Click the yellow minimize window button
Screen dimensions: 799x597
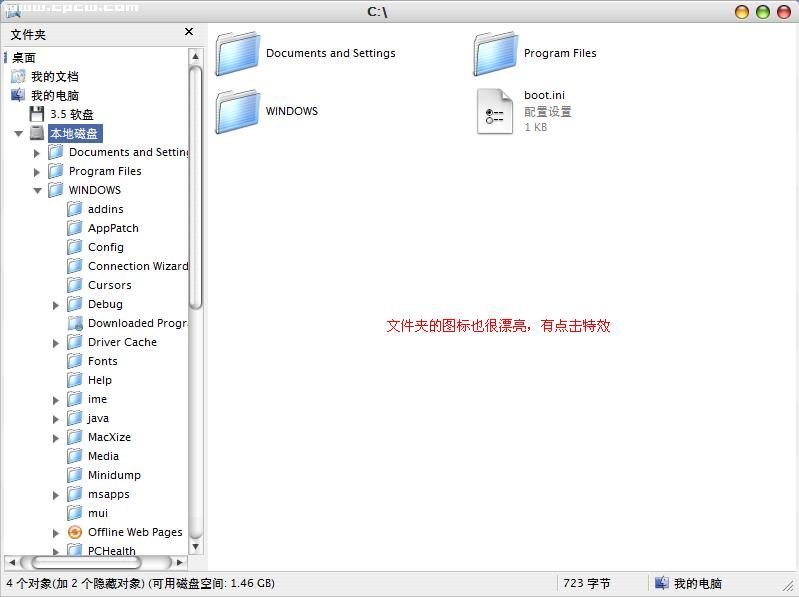742,12
